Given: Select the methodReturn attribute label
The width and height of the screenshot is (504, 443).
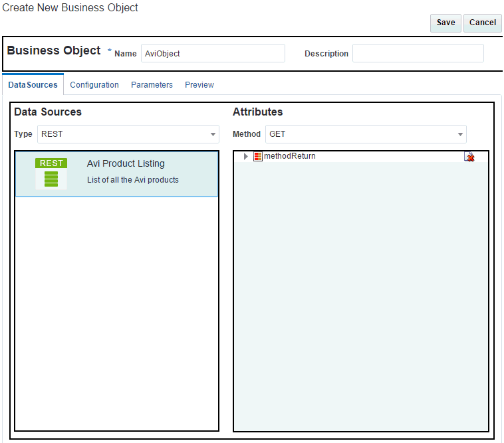Looking at the screenshot, I should coord(290,156).
